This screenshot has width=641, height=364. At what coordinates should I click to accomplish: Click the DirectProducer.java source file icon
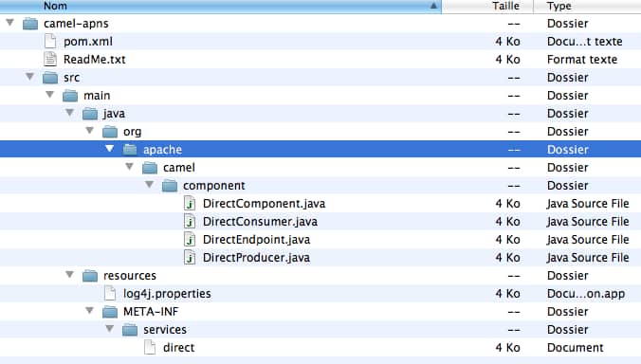190,258
